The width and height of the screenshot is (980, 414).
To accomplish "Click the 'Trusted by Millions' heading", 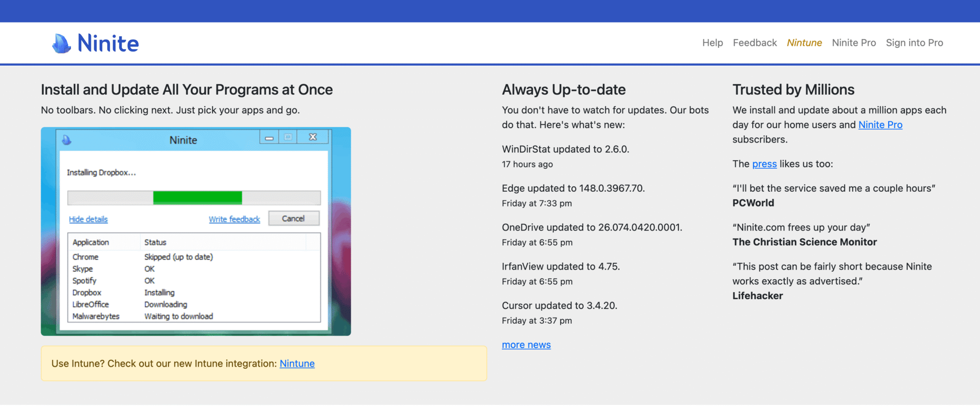I will [793, 90].
